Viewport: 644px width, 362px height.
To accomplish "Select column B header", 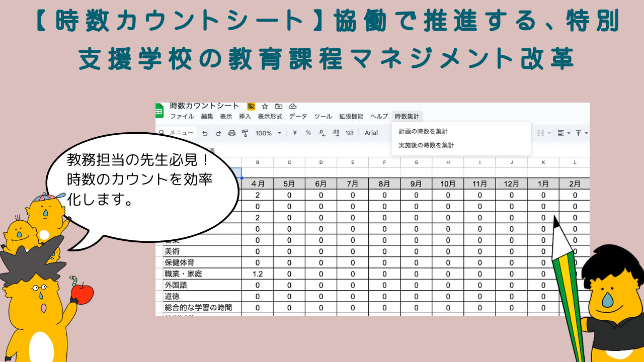I will click(x=258, y=162).
